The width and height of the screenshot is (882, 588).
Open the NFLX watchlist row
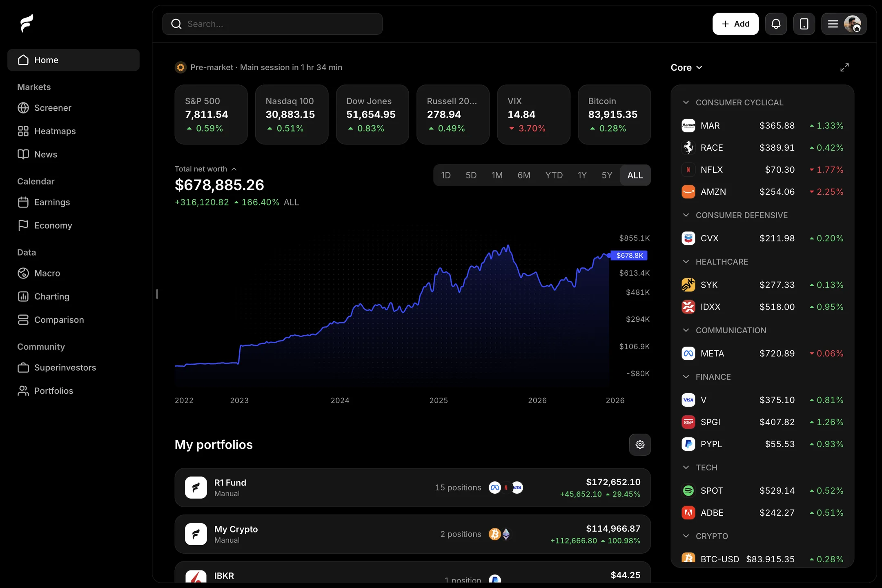tap(762, 170)
